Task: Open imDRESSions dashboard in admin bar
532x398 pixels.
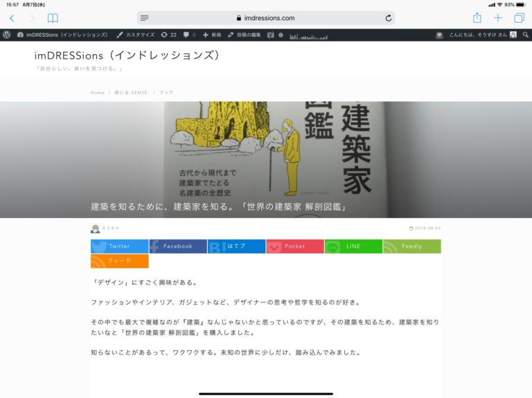Action: (62, 35)
